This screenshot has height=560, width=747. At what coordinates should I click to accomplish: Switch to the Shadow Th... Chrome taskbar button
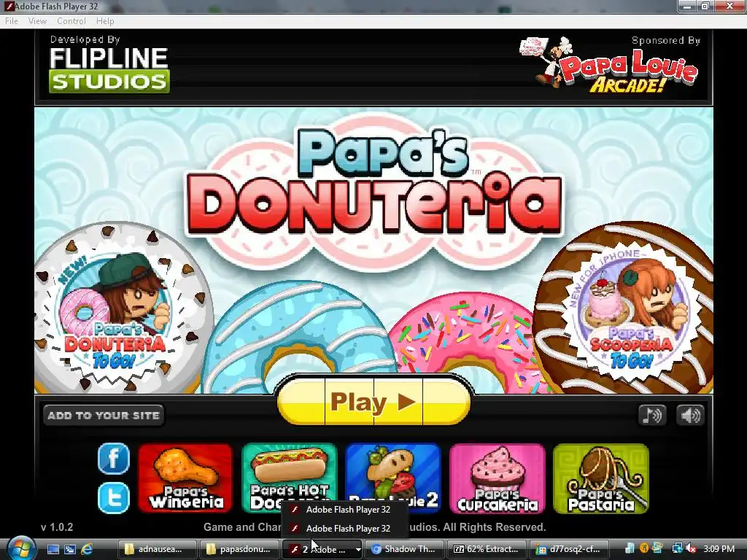(x=404, y=549)
